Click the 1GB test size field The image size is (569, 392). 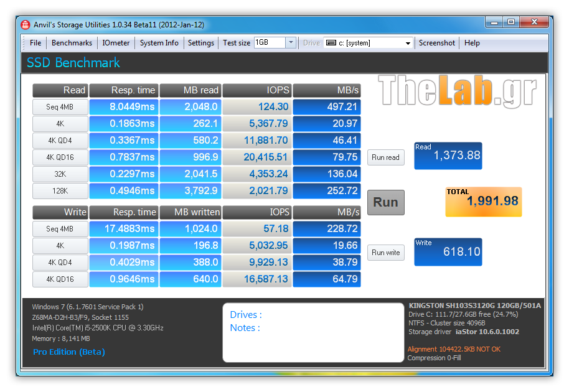[x=270, y=42]
